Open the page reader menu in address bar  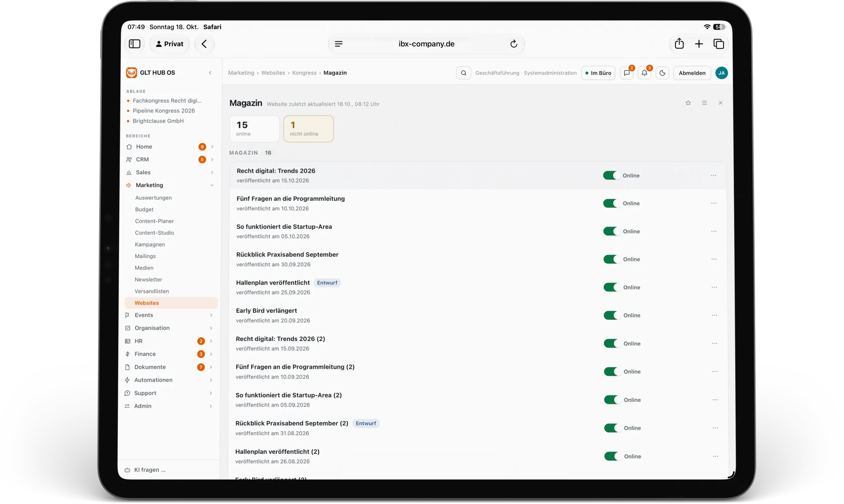click(x=339, y=44)
